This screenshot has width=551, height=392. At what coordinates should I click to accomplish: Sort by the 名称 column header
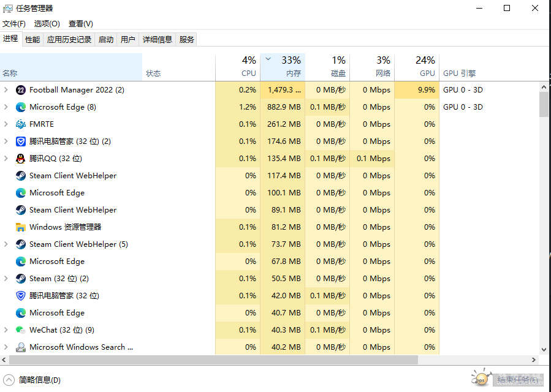click(71, 67)
